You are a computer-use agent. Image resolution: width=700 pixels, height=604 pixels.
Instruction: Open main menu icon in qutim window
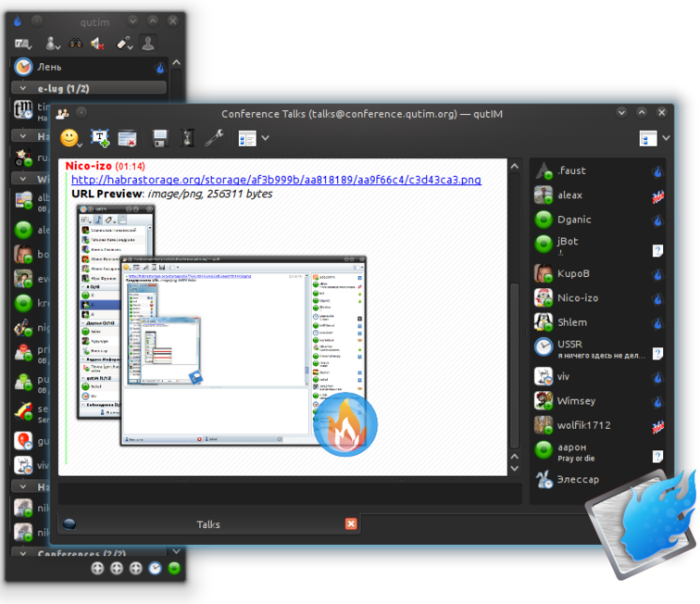(23, 44)
